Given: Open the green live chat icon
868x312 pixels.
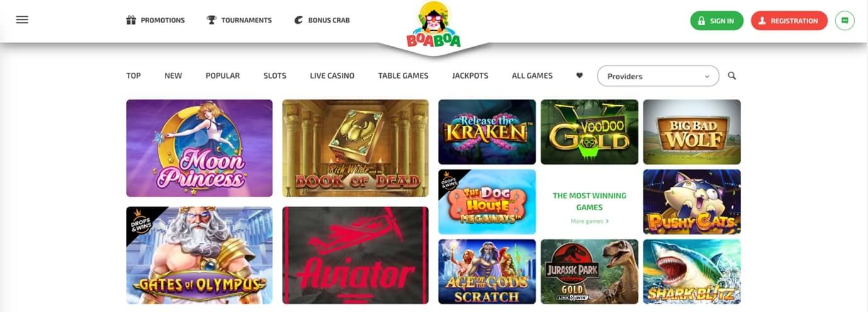Looking at the screenshot, I should point(845,21).
